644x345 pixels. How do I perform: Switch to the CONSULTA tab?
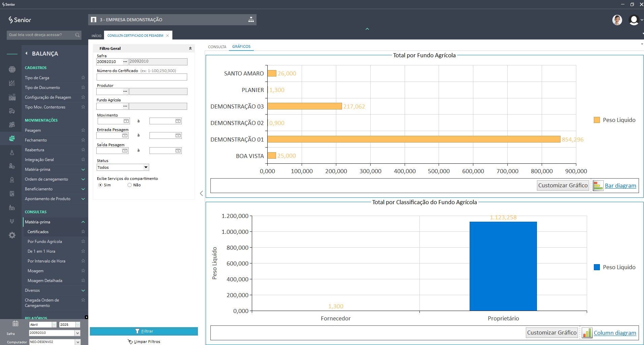click(217, 47)
